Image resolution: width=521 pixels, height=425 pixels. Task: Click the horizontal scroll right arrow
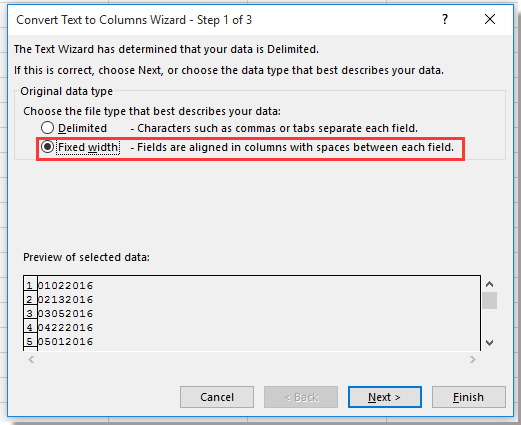click(x=472, y=359)
